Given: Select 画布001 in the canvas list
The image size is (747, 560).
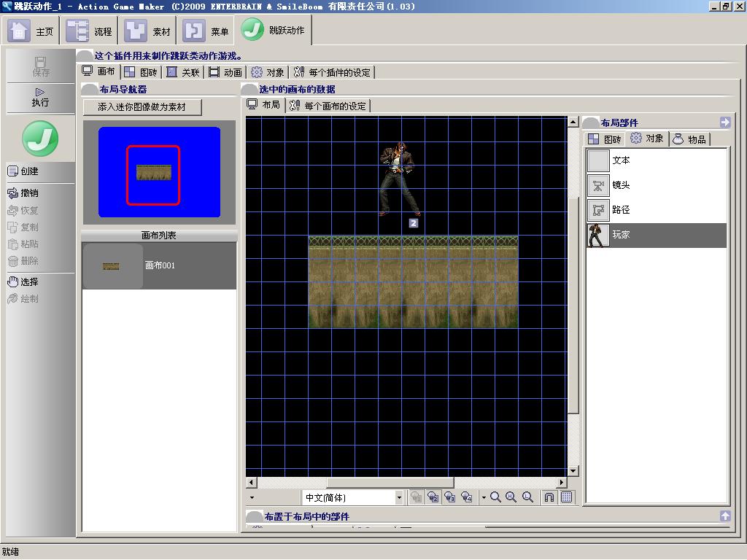Looking at the screenshot, I should point(159,265).
